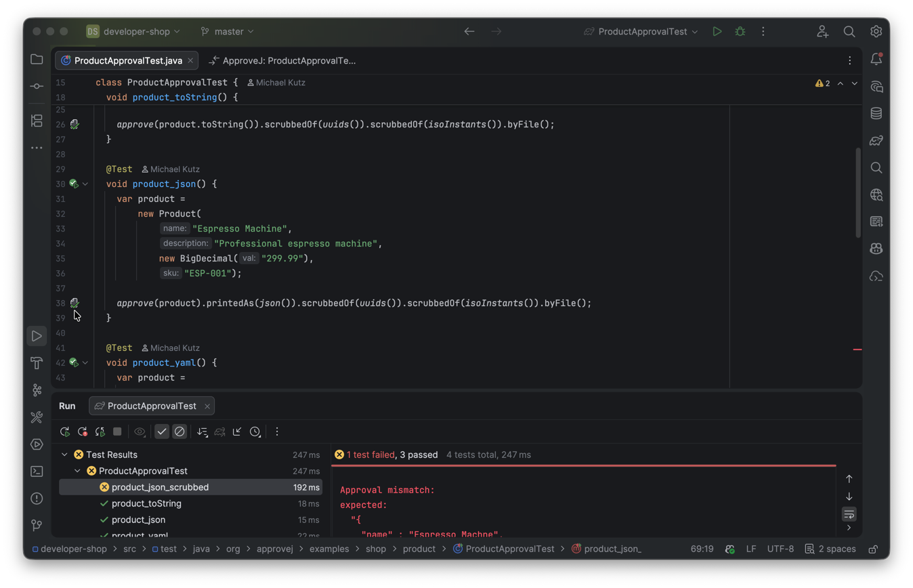Open the developer-shop project dropdown
The width and height of the screenshot is (913, 588).
(133, 31)
